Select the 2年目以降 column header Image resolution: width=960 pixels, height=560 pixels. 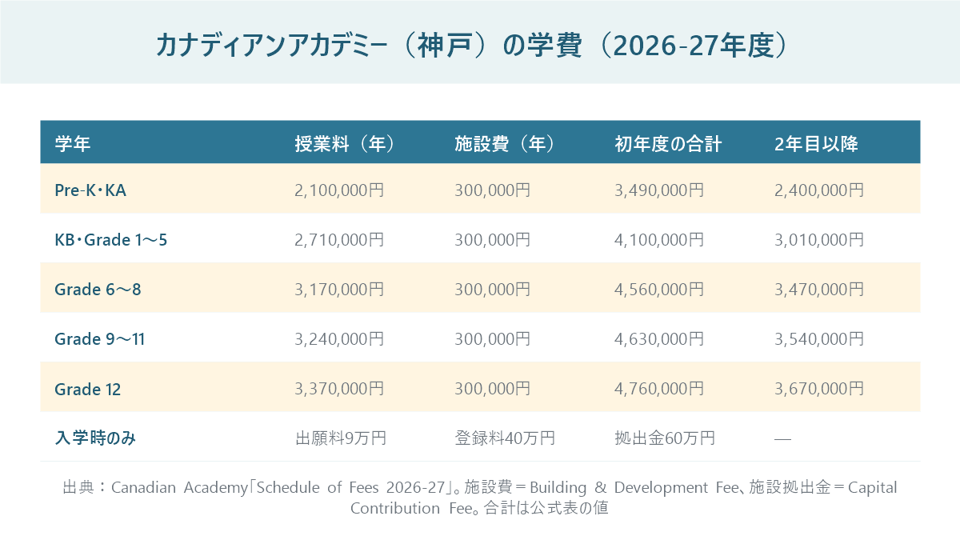pyautogui.click(x=816, y=145)
